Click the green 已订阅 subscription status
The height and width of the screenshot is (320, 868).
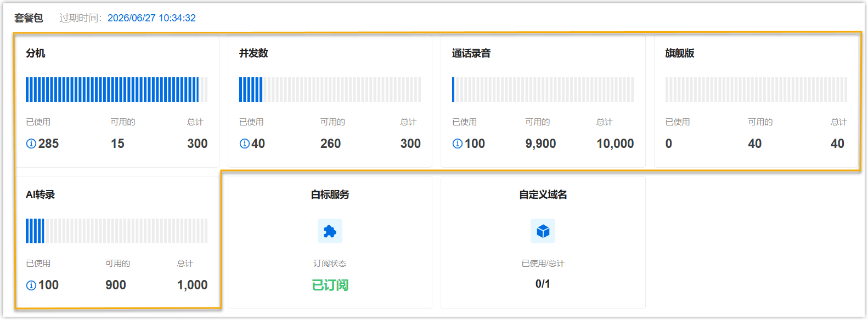point(330,285)
